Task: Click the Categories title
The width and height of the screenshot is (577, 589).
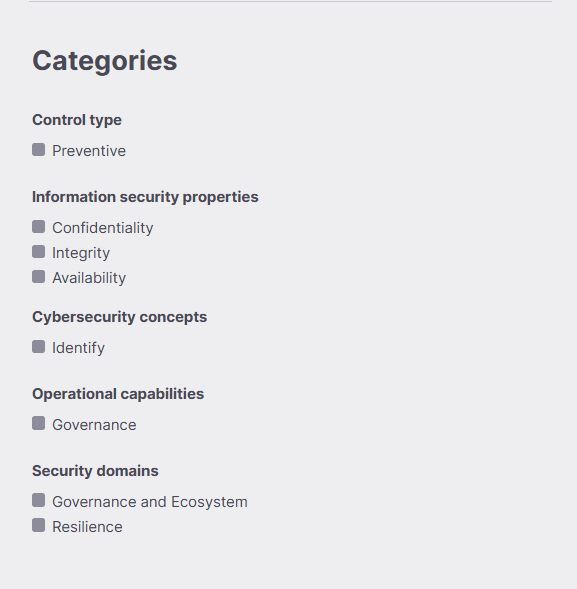Action: tap(105, 61)
